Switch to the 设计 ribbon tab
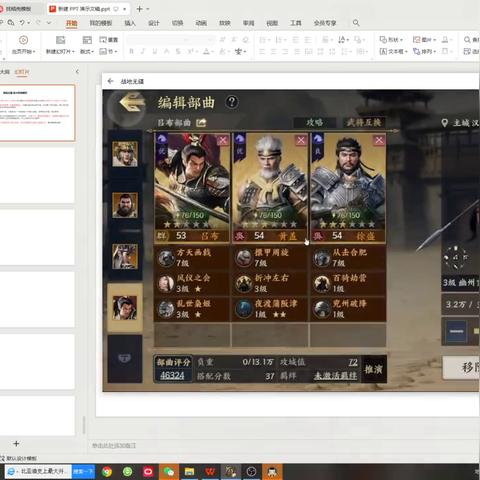 pos(154,23)
